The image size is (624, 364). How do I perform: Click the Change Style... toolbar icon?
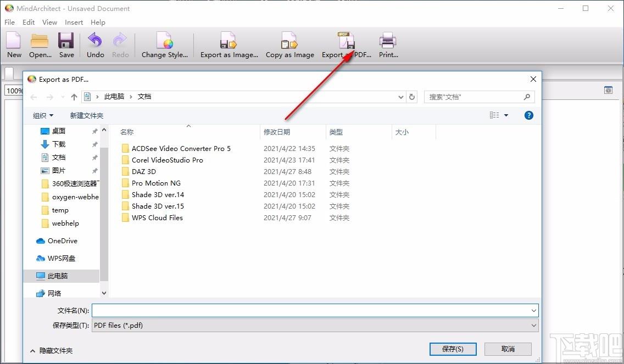click(164, 45)
